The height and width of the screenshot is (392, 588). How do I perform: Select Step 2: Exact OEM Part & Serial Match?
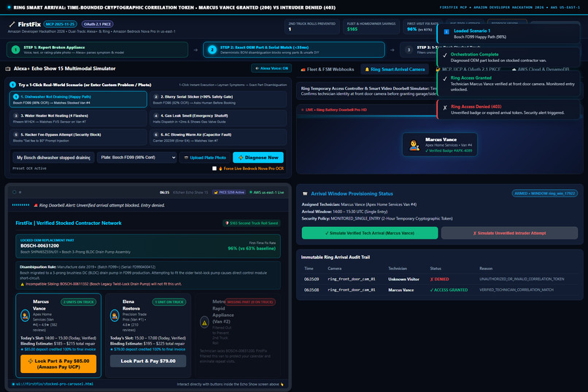point(294,50)
